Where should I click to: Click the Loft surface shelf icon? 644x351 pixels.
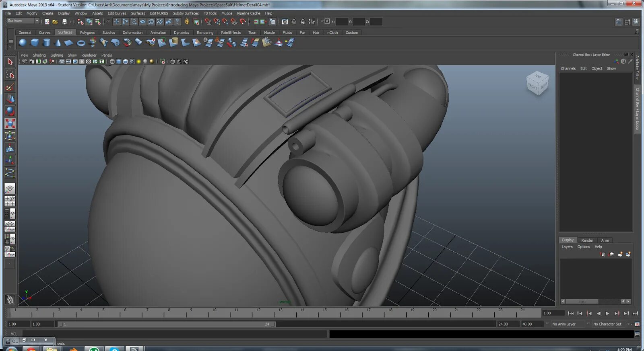point(104,42)
